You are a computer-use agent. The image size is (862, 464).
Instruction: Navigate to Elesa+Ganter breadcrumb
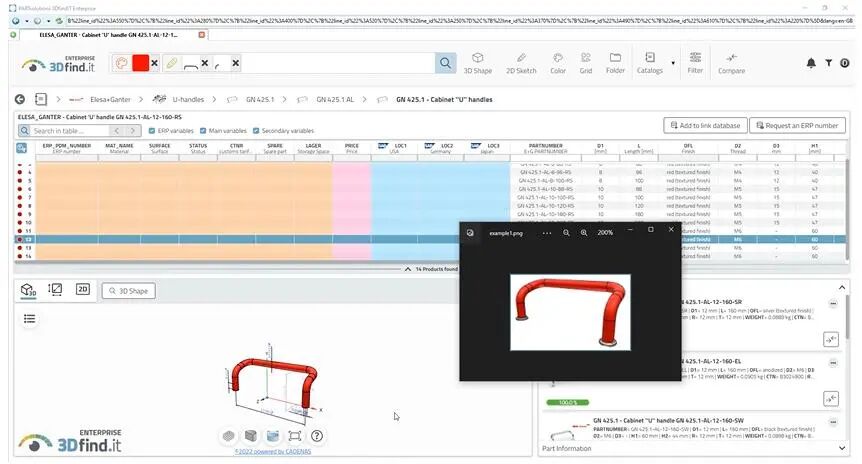click(110, 100)
